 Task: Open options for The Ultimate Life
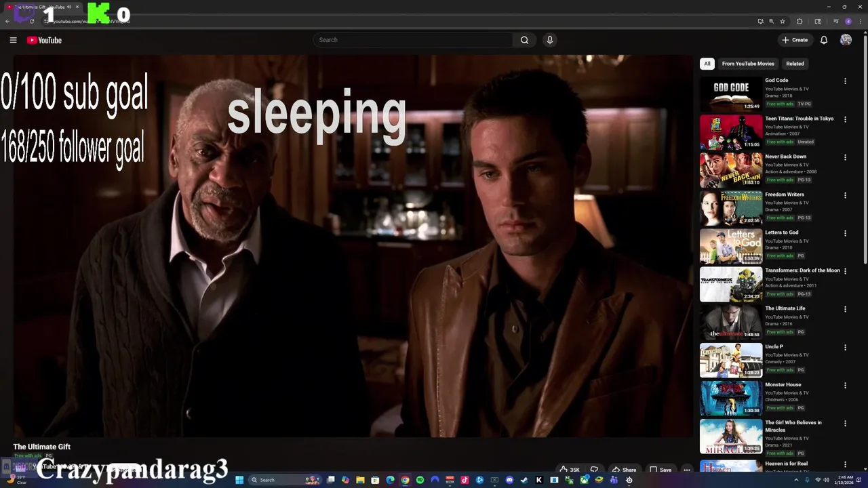pyautogui.click(x=845, y=309)
